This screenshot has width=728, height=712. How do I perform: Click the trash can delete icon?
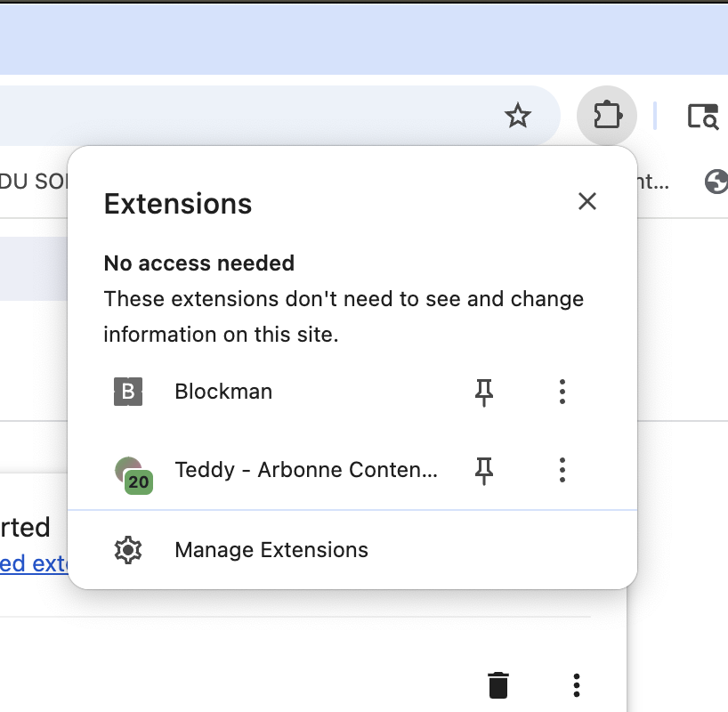coord(498,685)
